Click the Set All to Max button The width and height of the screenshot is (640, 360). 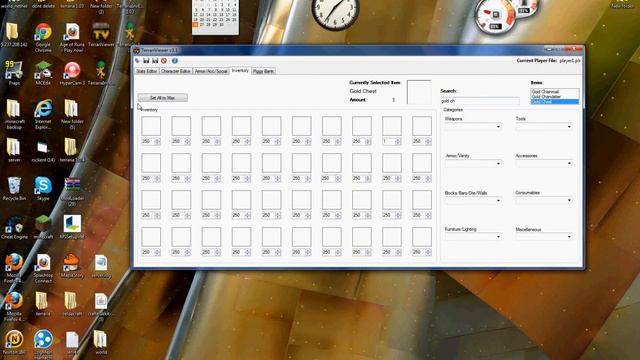pos(162,98)
